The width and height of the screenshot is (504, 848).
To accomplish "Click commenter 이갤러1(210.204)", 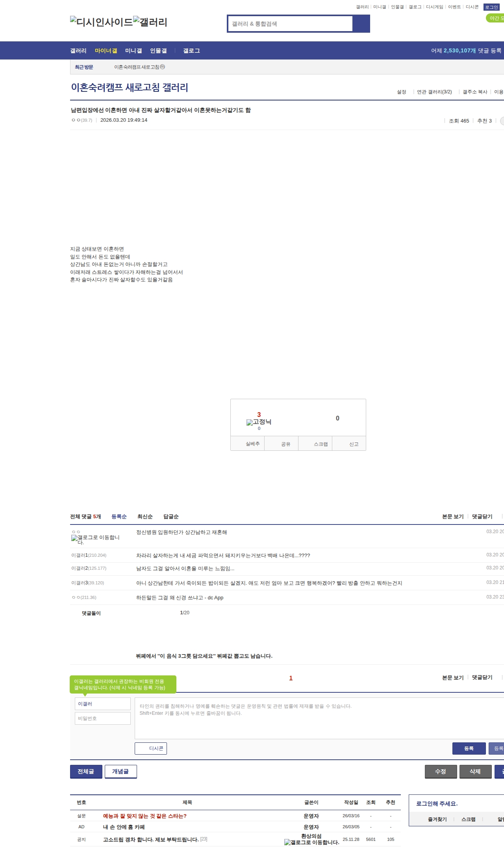I will (89, 555).
